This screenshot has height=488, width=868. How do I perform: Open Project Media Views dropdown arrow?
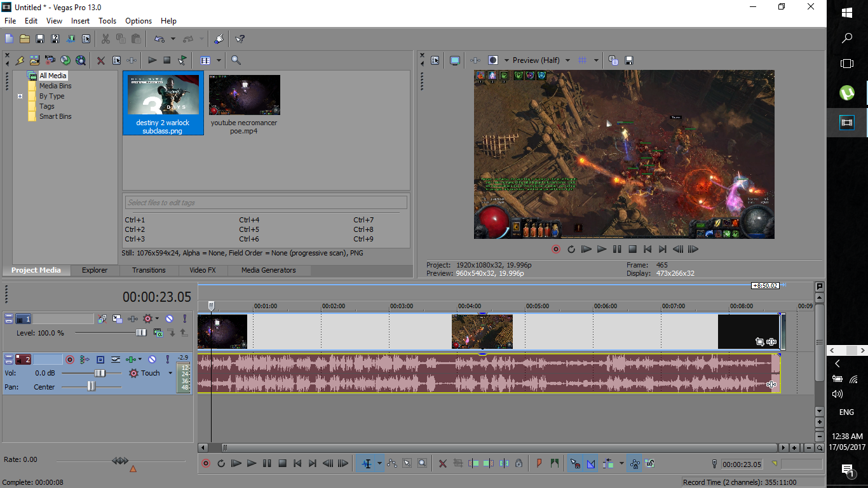coord(219,60)
